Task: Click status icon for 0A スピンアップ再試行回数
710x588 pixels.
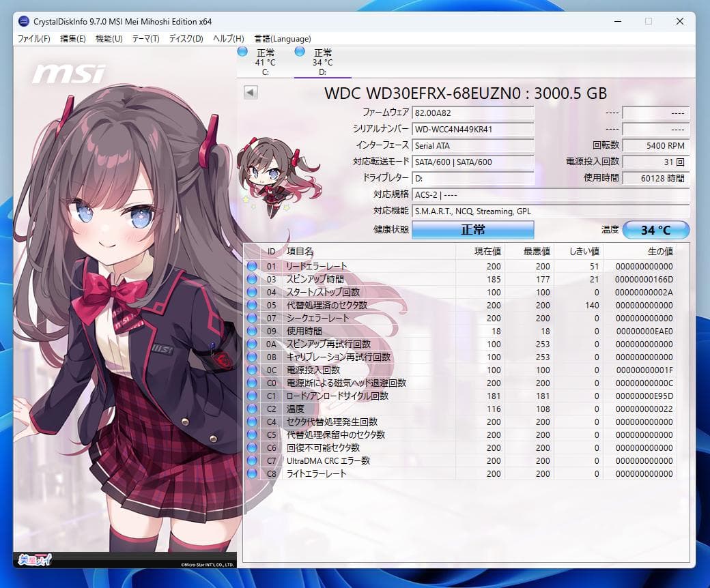Action: 252,344
